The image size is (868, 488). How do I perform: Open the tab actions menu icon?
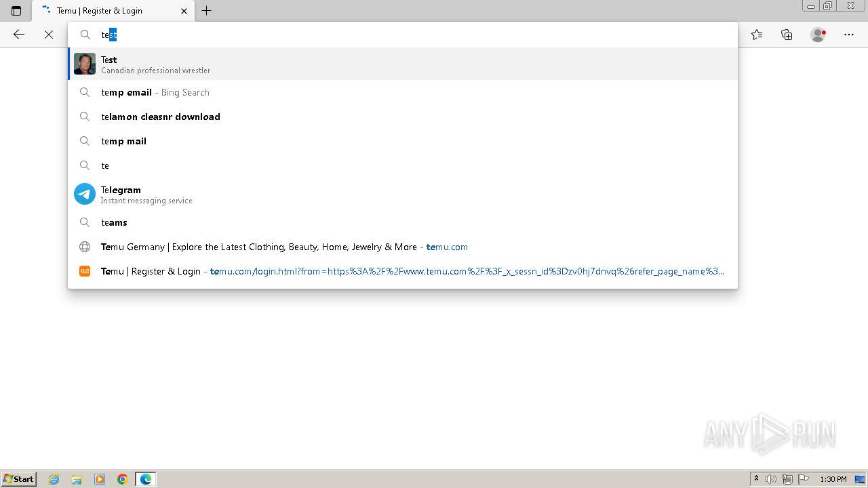pos(16,11)
